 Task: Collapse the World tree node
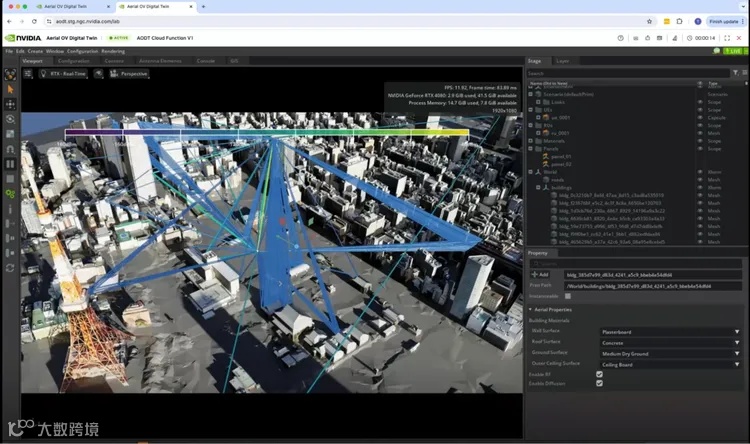pos(530,172)
